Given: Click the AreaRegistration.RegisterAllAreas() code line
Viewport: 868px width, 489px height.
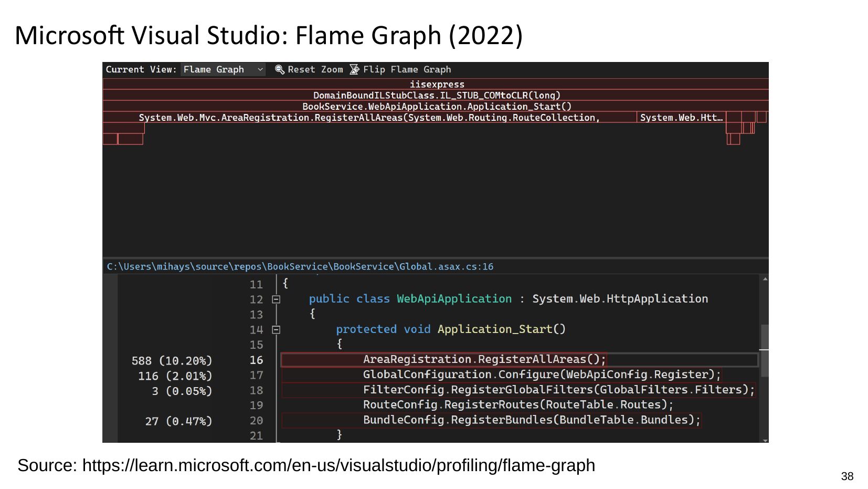Looking at the screenshot, I should coord(484,359).
